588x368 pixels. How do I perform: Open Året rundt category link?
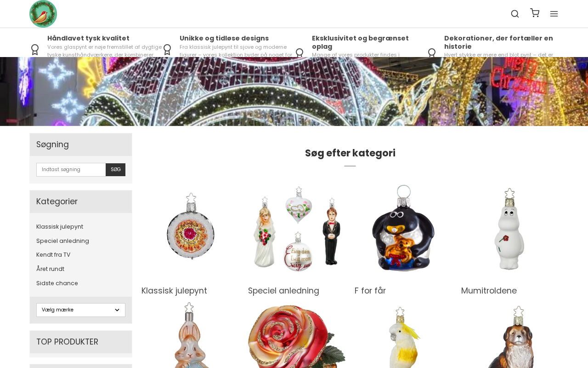tap(50, 269)
